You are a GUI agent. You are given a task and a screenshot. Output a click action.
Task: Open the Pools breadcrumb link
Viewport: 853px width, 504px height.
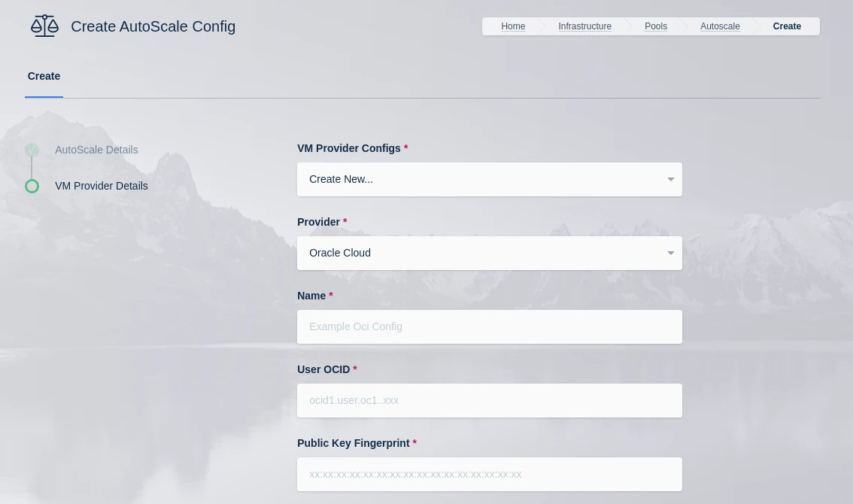[x=655, y=26]
